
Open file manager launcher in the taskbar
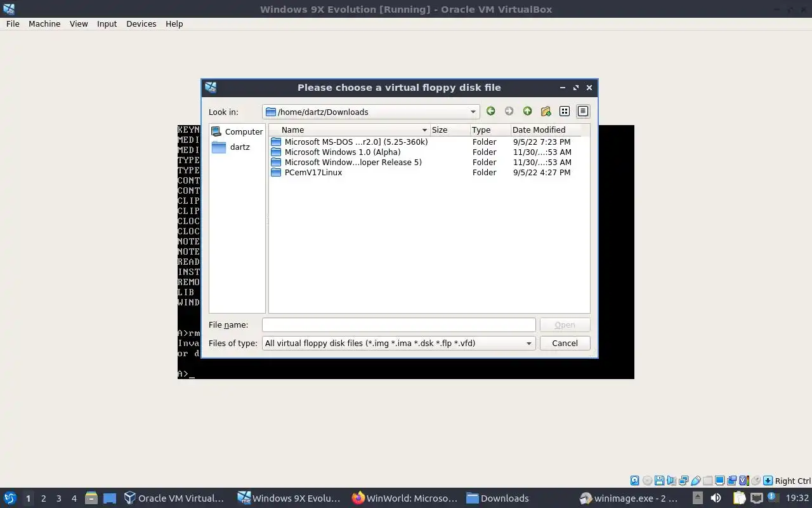coord(91,498)
